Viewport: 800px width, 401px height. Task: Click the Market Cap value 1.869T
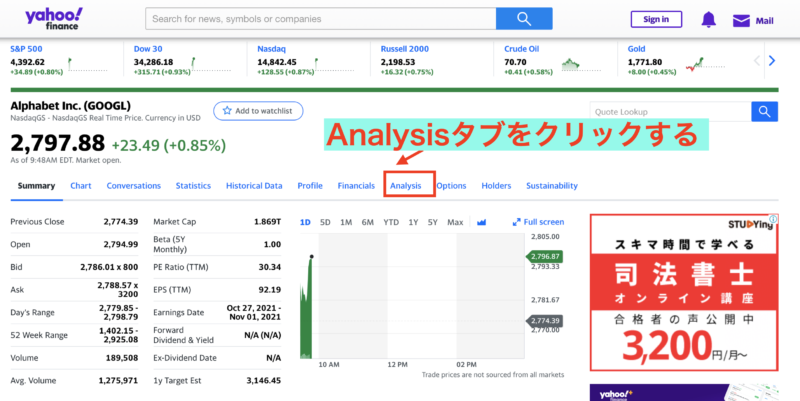267,222
